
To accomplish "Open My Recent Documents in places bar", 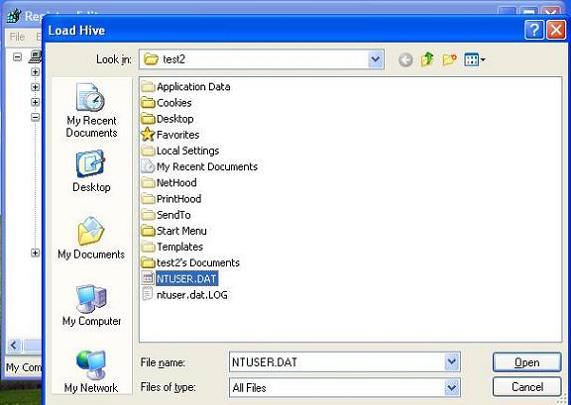I will (x=91, y=110).
